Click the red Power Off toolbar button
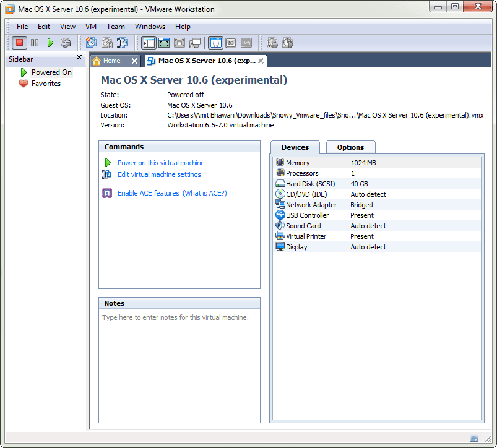This screenshot has width=497, height=448. [19, 43]
